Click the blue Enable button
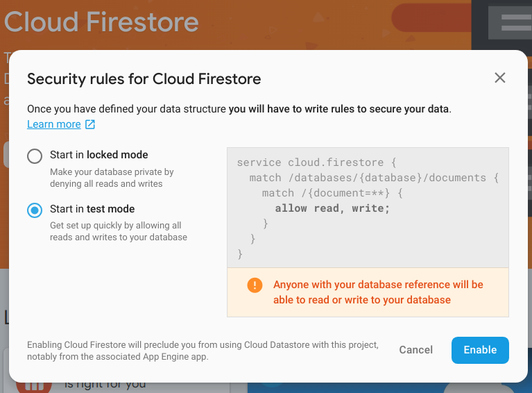 coord(480,350)
